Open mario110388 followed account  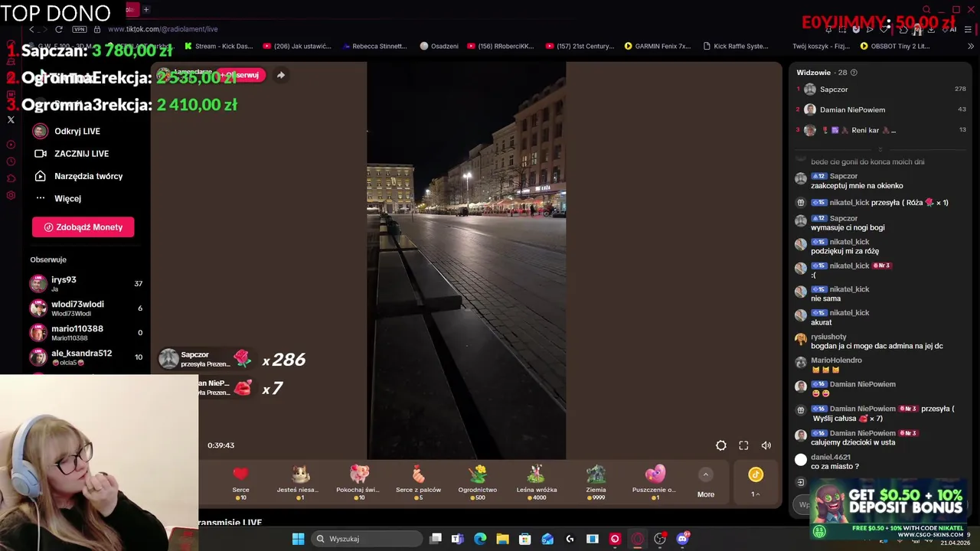[x=86, y=333]
